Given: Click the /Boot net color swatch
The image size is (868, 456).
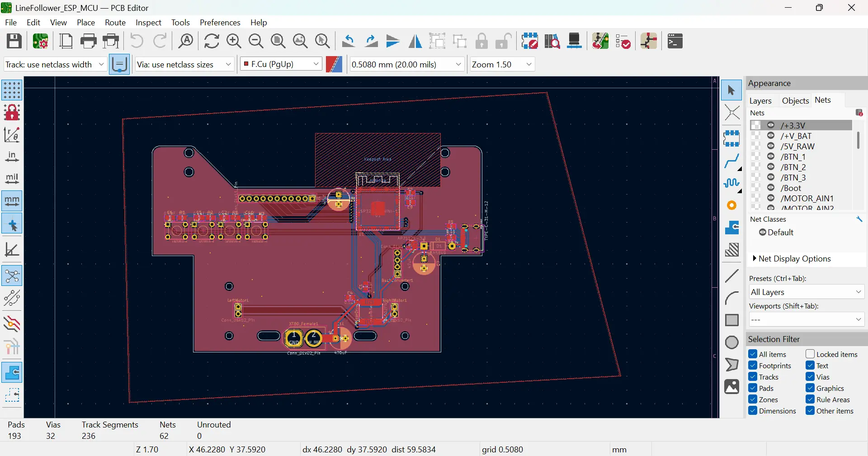Looking at the screenshot, I should click(755, 188).
